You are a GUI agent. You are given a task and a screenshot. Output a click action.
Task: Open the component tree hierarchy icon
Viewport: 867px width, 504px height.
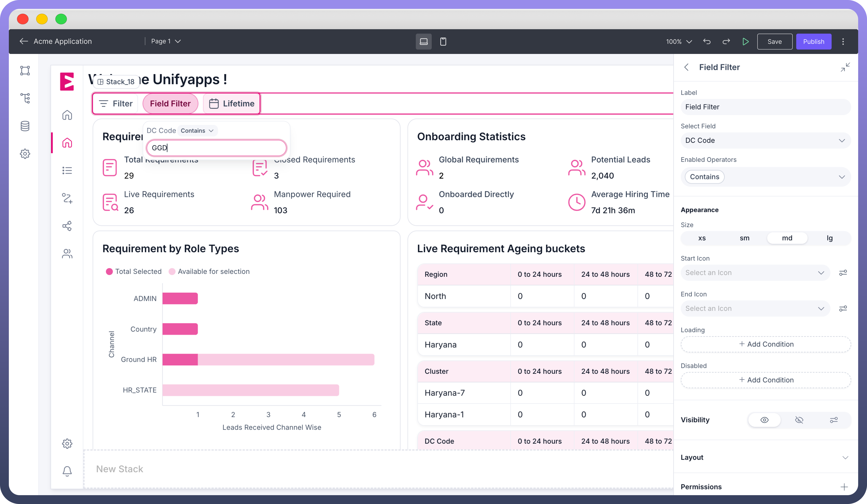pyautogui.click(x=25, y=98)
